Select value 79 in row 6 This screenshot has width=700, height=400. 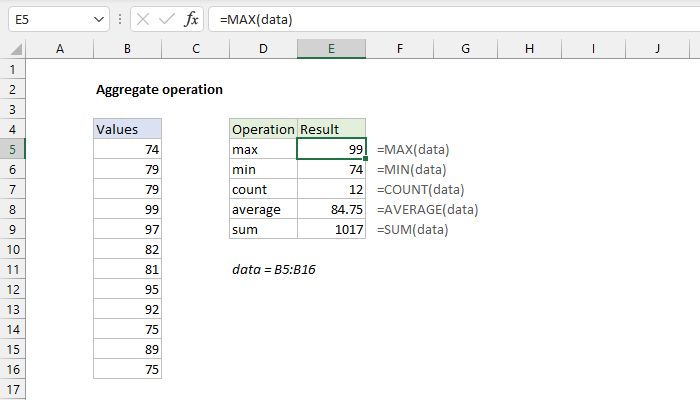point(127,169)
